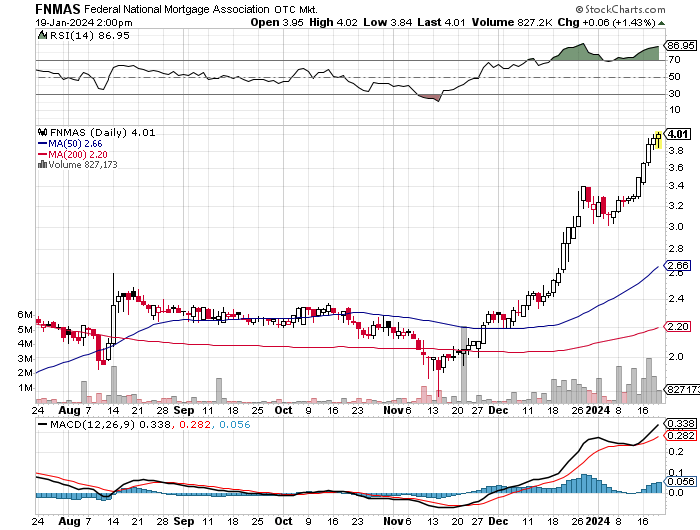The height and width of the screenshot is (530, 700).
Task: Click the 3M volume axis label
Action: [x=25, y=359]
